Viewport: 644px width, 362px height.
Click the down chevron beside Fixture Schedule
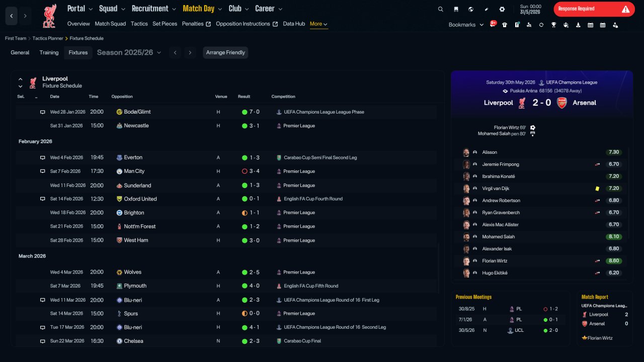(21, 86)
